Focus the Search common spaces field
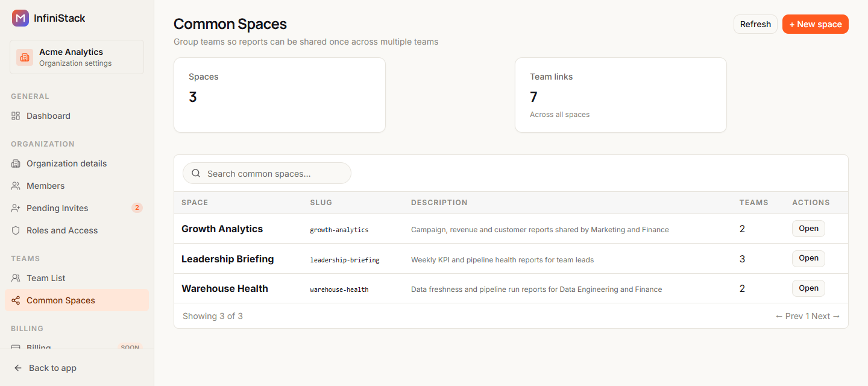This screenshot has height=386, width=868. 267,173
